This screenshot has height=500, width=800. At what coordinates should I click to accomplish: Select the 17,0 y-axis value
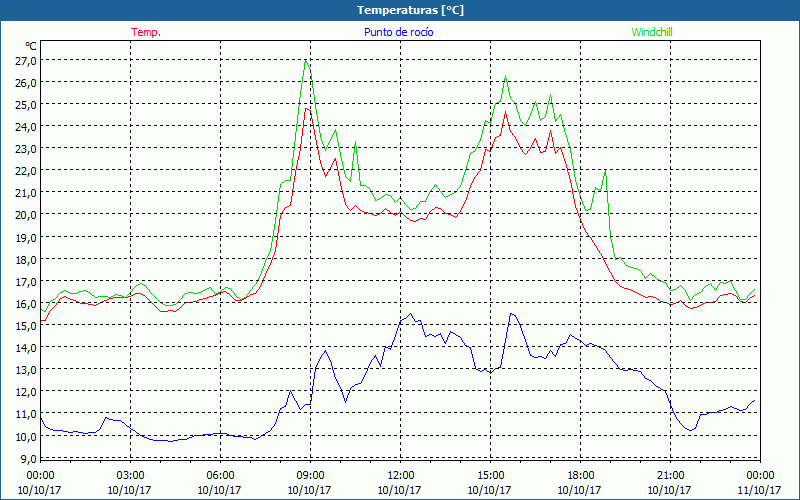pos(26,281)
